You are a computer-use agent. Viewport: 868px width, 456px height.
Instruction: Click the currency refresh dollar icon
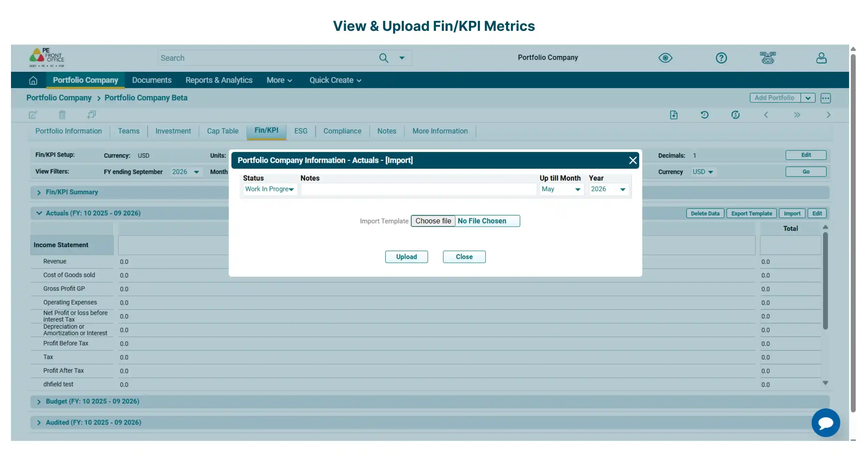pos(735,115)
